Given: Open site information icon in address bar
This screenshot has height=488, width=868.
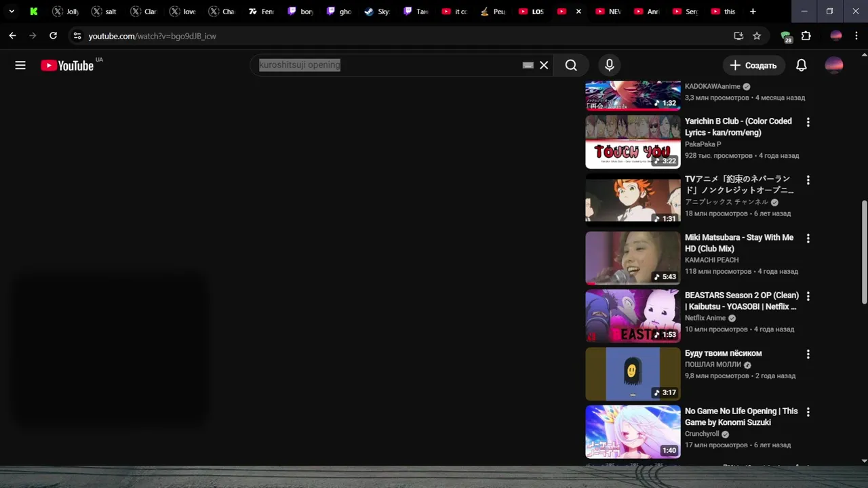Looking at the screenshot, I should (x=77, y=36).
